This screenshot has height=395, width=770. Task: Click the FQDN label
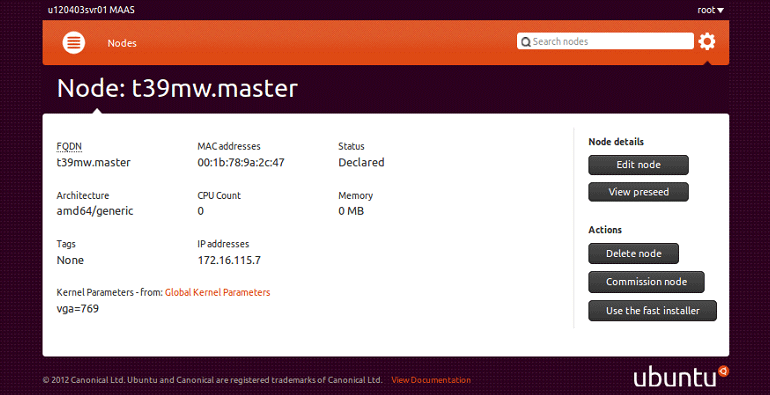click(69, 146)
